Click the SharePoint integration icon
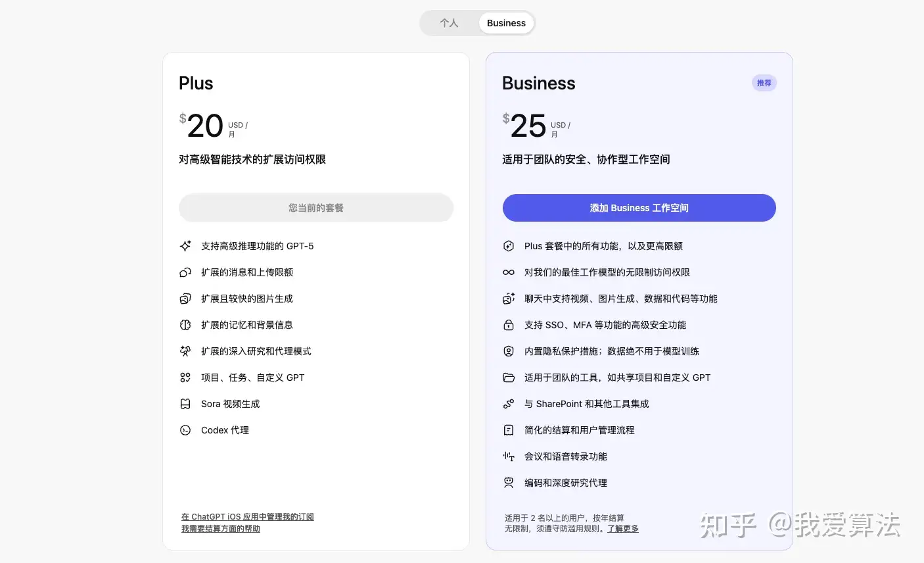The width and height of the screenshot is (924, 563). pos(509,404)
